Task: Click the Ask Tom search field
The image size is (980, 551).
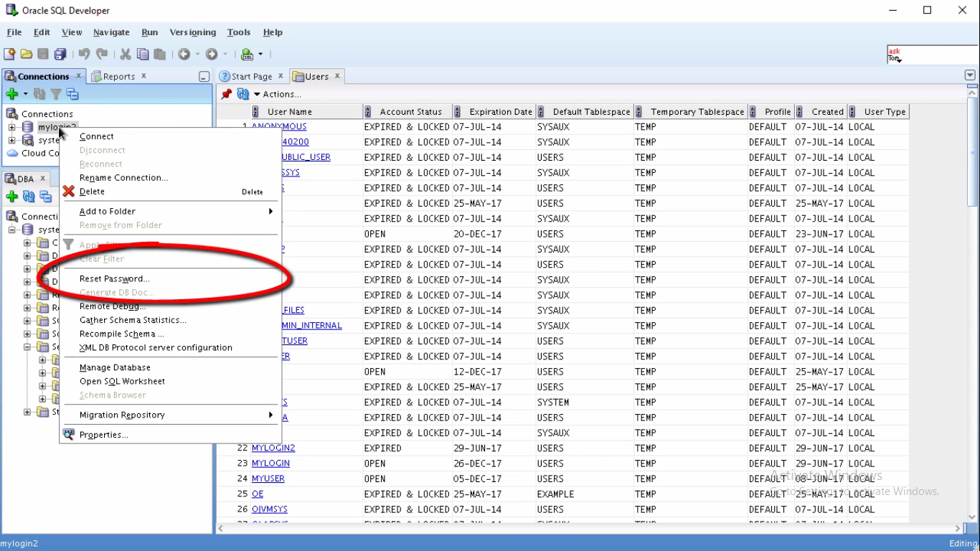Action: pyautogui.click(x=933, y=55)
